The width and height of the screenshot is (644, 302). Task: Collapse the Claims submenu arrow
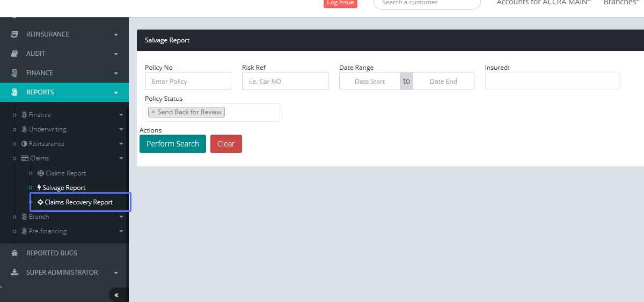(x=121, y=159)
